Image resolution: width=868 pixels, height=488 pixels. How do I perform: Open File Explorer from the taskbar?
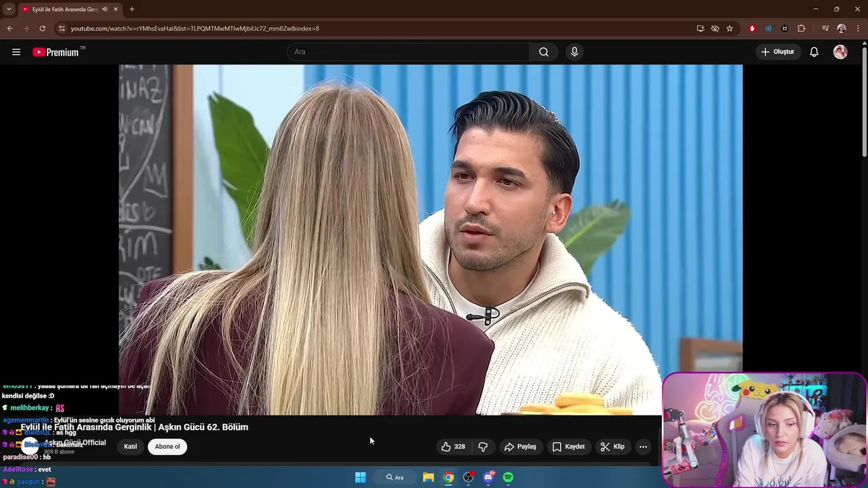click(429, 477)
